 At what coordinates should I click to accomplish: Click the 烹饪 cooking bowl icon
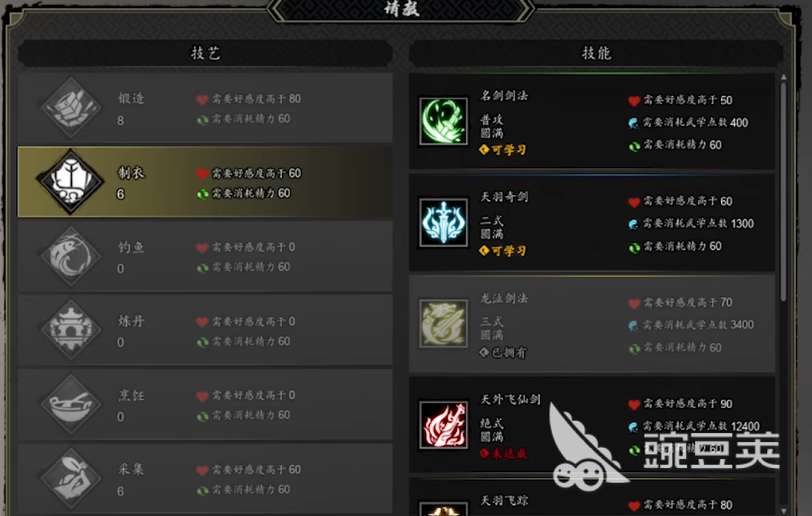71,404
